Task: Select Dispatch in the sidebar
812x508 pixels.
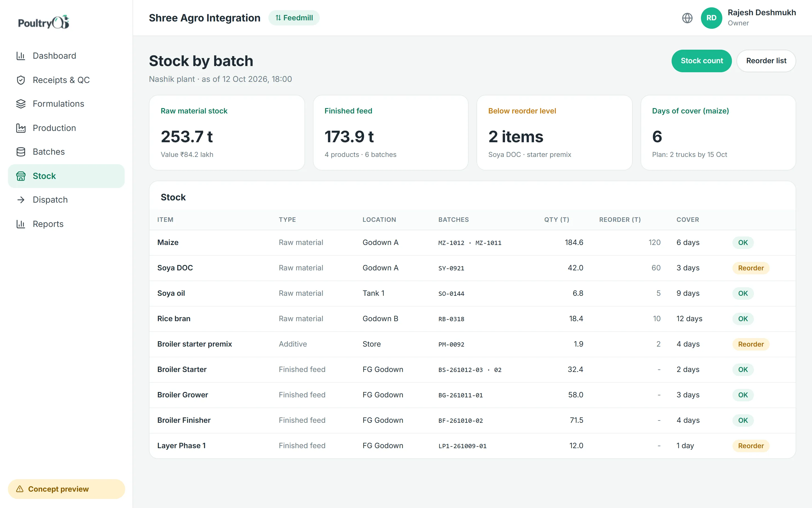Action: [x=66, y=200]
